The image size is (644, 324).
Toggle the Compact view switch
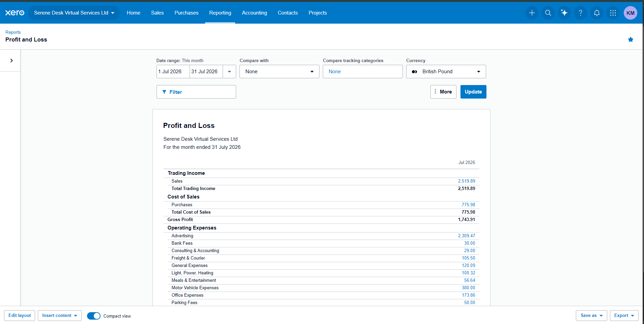click(94, 316)
